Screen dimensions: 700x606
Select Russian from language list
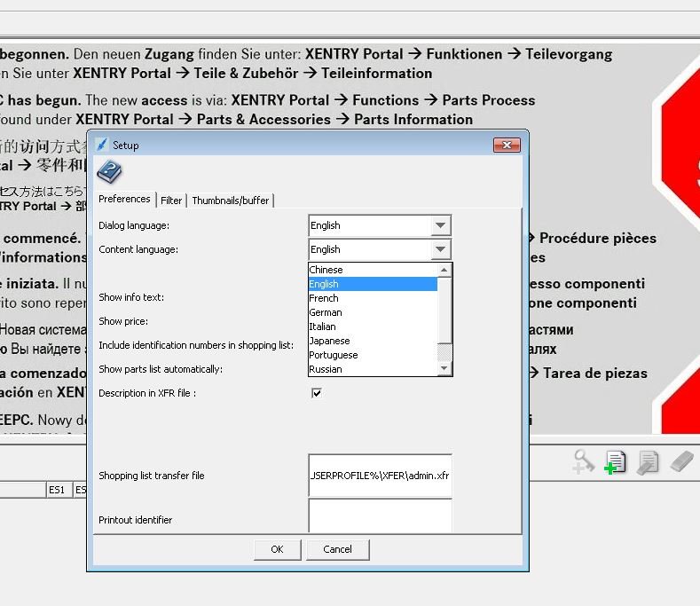(374, 369)
